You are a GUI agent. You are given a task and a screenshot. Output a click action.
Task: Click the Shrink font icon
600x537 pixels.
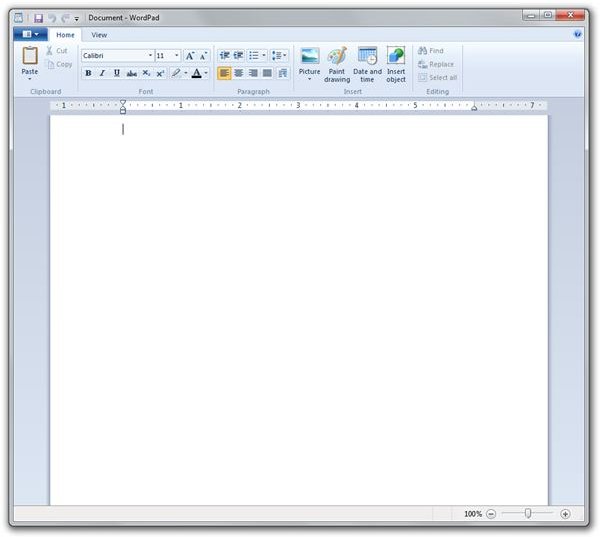[x=203, y=56]
